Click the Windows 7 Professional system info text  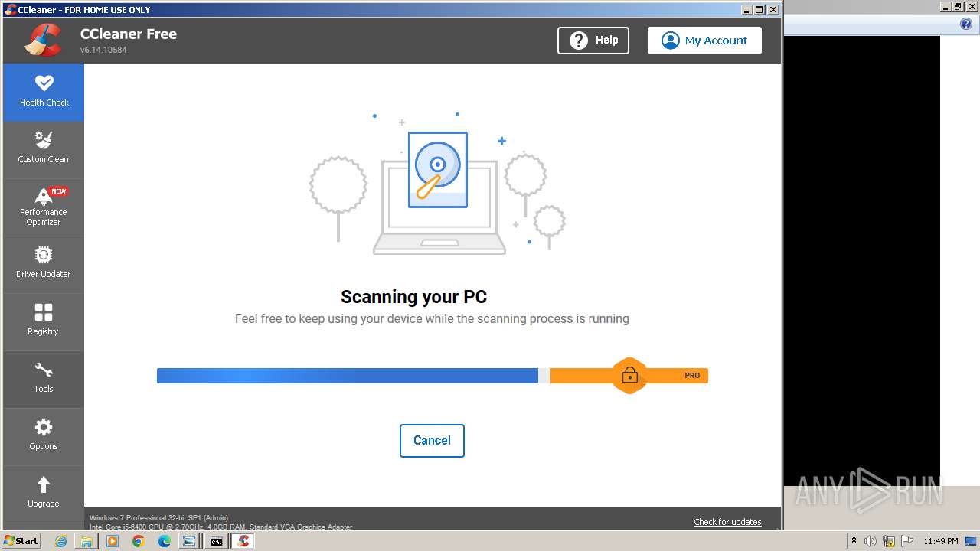pyautogui.click(x=158, y=518)
